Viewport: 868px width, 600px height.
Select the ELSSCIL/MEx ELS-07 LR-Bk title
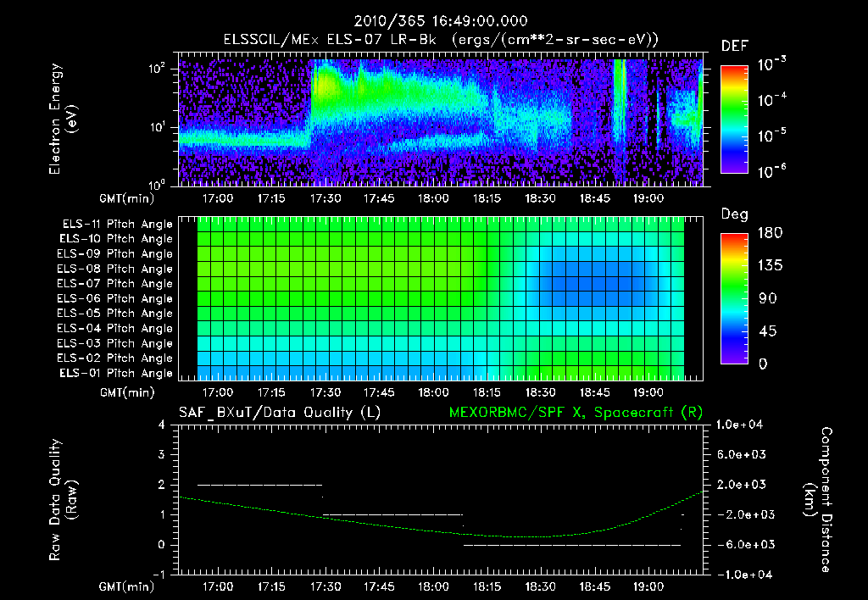pos(441,40)
